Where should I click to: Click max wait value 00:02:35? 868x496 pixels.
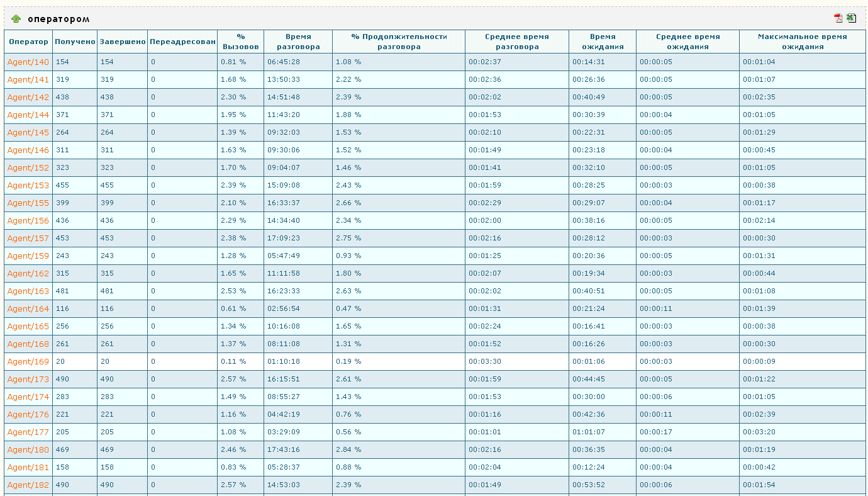(759, 97)
